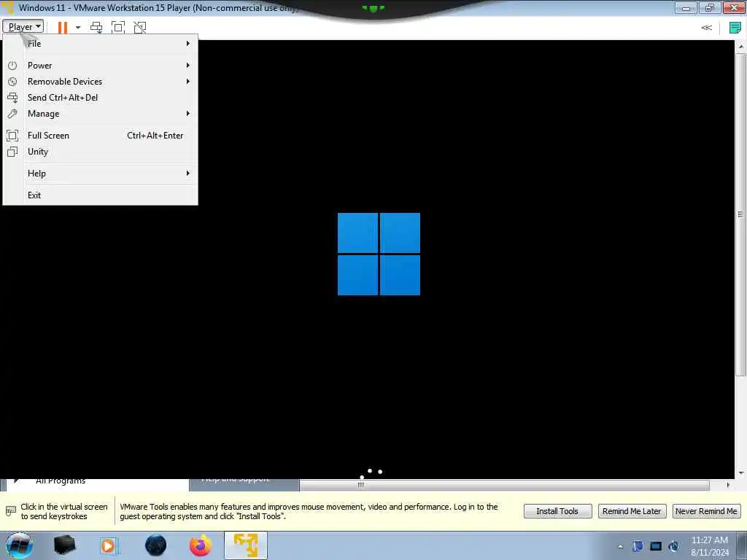Click Install Tools button
Screen dimensions: 747x560
(x=557, y=511)
